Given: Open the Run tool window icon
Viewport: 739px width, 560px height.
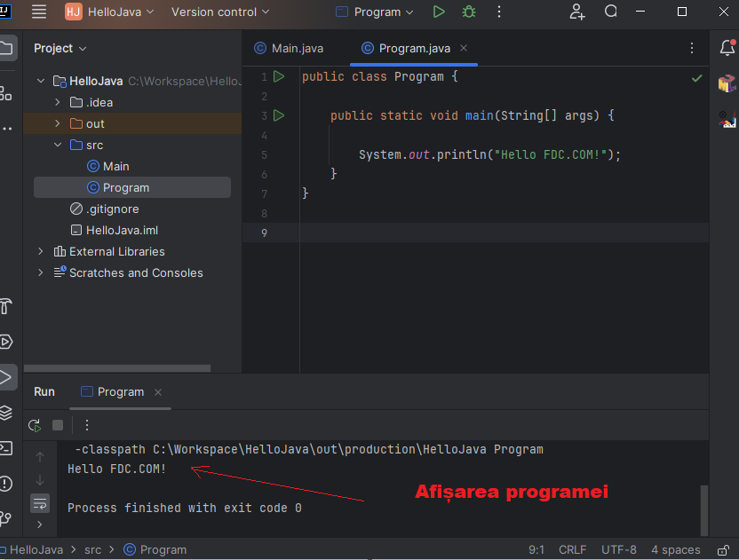Looking at the screenshot, I should (6, 377).
